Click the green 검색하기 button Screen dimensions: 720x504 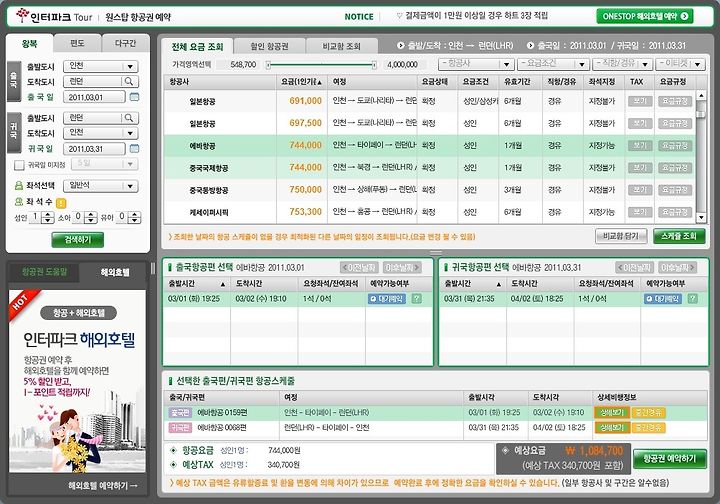tap(78, 240)
